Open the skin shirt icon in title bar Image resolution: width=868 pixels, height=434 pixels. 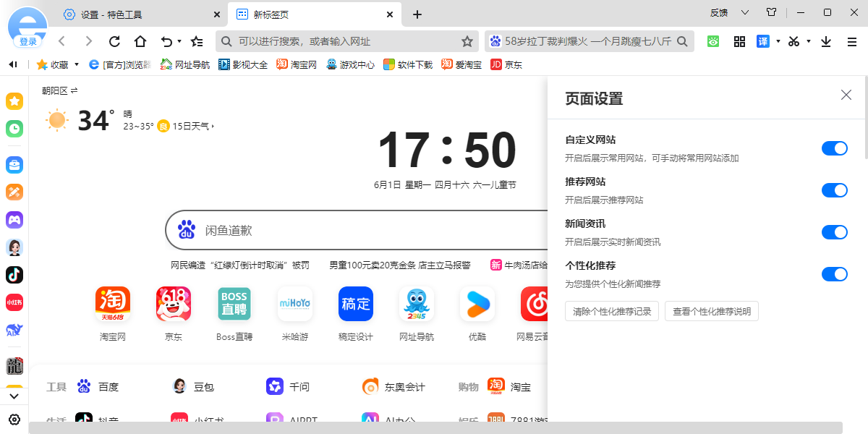pos(771,12)
